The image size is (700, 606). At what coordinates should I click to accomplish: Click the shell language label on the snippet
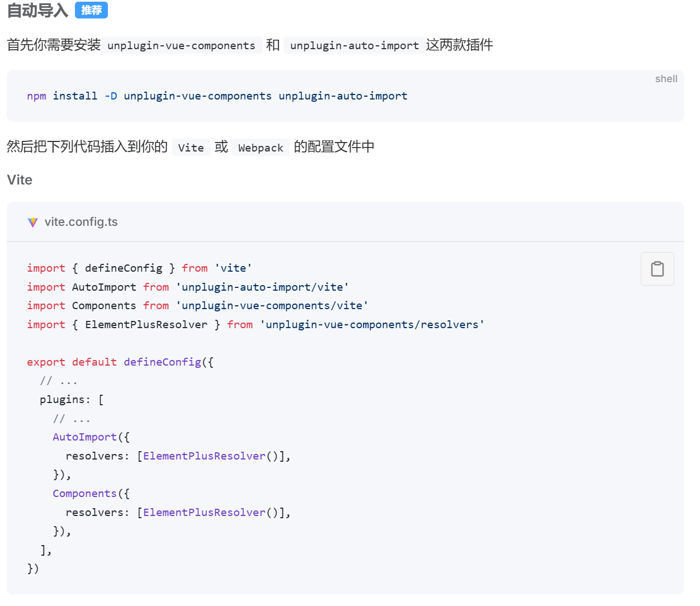pyautogui.click(x=666, y=79)
